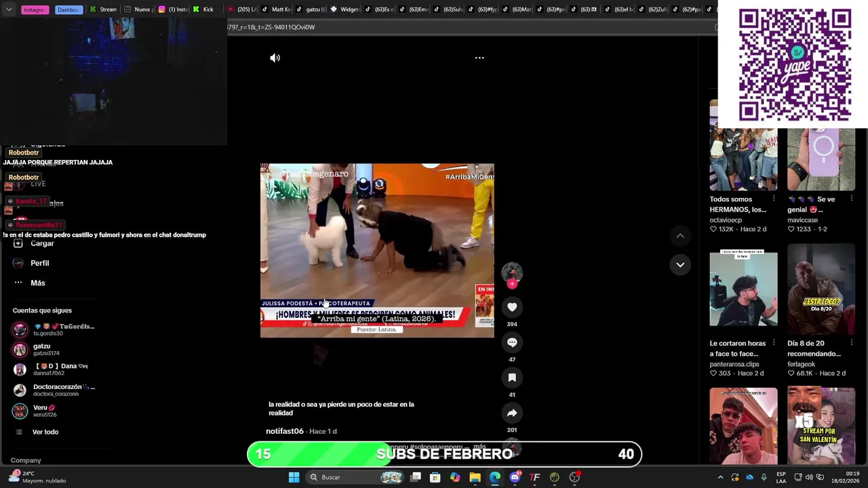Image resolution: width=868 pixels, height=488 pixels.
Task: Open the video three-dot options menu
Action: click(x=479, y=58)
